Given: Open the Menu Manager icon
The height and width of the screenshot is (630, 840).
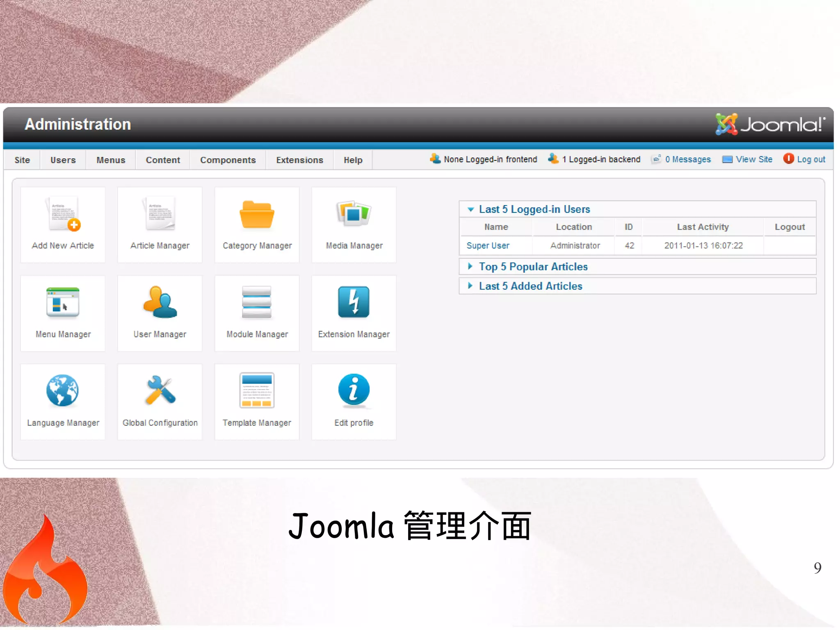Looking at the screenshot, I should click(x=63, y=303).
